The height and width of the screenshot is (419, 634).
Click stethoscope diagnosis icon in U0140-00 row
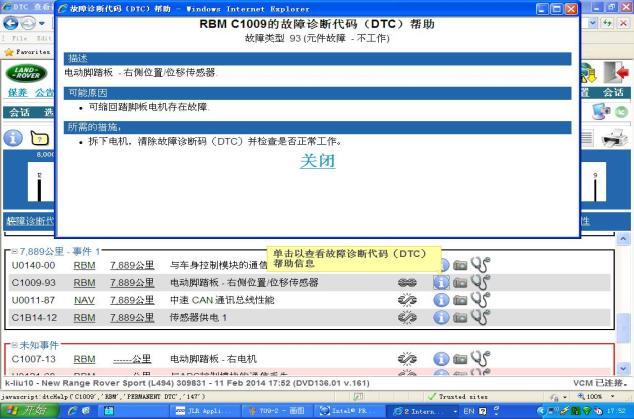pos(480,265)
